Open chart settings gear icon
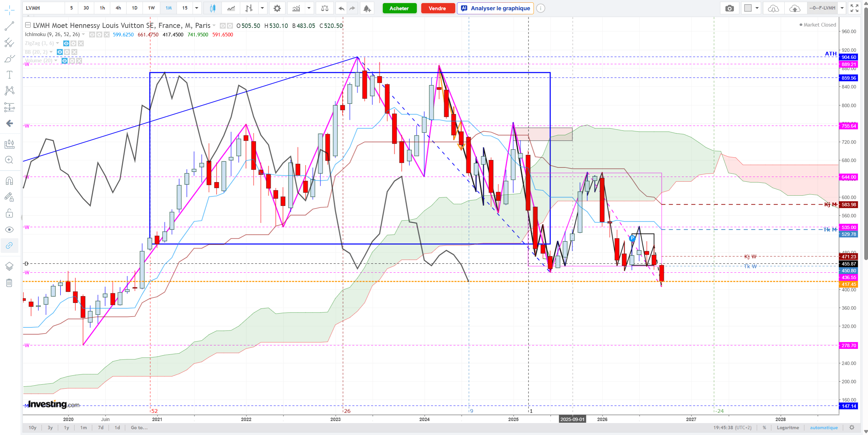Screen dimensions: 868x435 277,8
